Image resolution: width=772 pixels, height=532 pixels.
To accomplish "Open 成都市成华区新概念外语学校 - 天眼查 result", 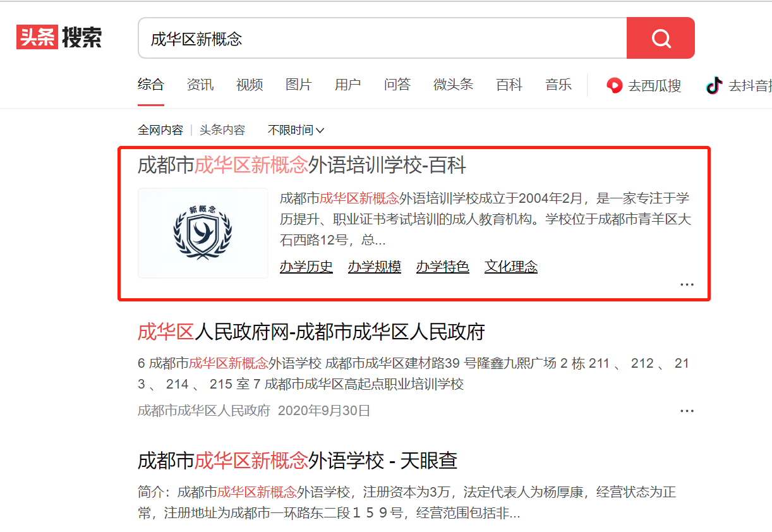I will click(298, 461).
